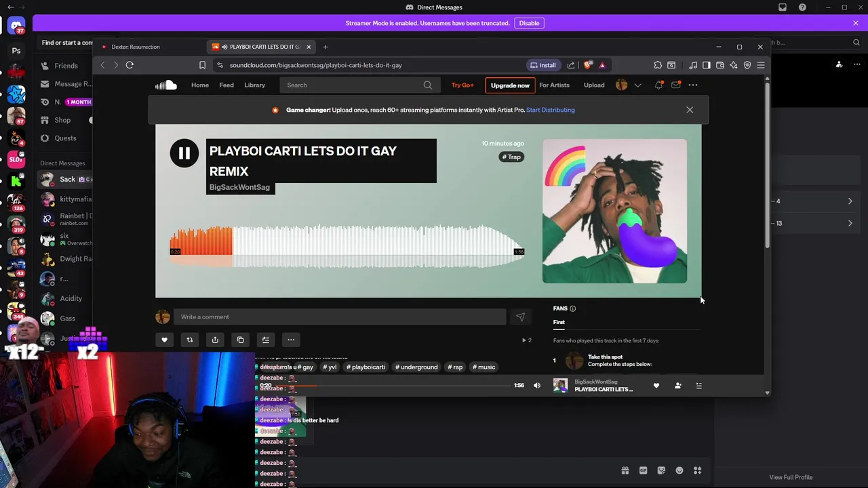868x488 pixels.
Task: Click Install app button in address bar
Action: pyautogui.click(x=543, y=65)
